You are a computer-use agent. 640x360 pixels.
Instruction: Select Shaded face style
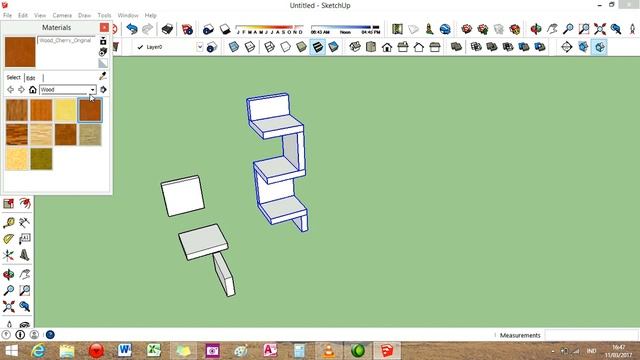pyautogui.click(x=301, y=47)
